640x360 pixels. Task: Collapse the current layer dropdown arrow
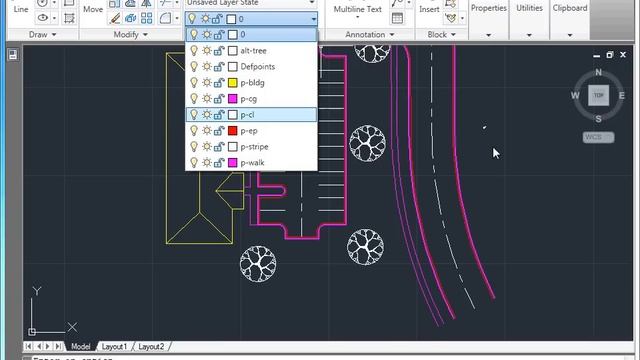(313, 19)
